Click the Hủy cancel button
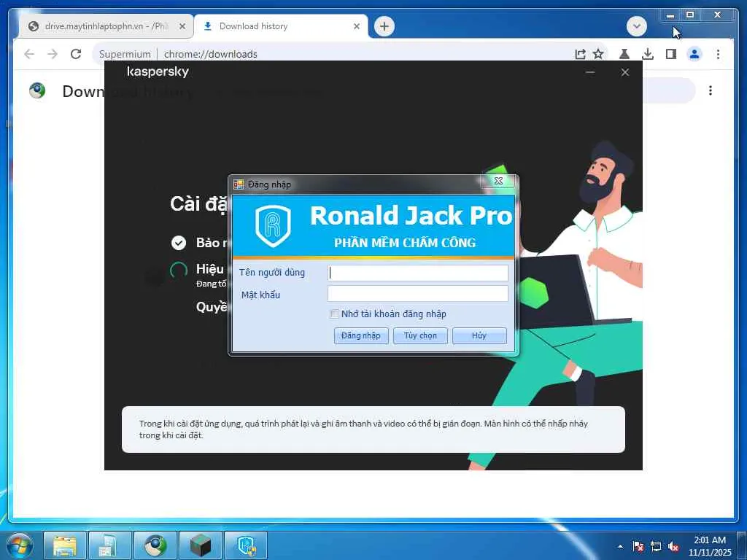 479,335
